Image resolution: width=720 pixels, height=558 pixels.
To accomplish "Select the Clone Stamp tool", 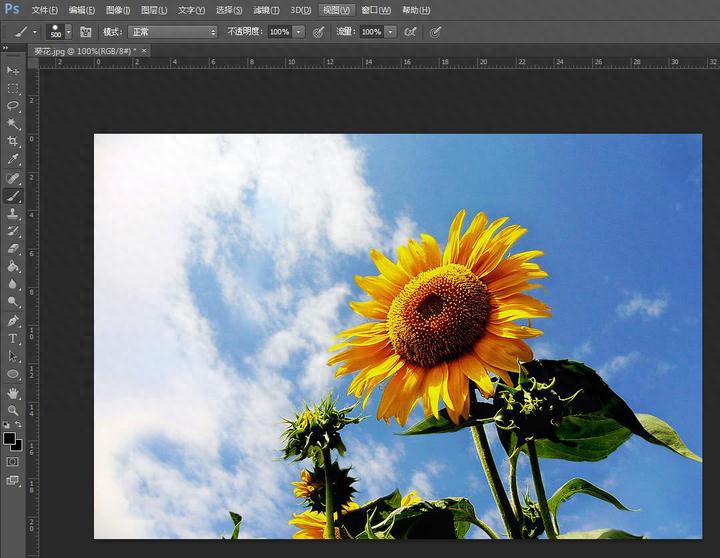I will [x=13, y=213].
